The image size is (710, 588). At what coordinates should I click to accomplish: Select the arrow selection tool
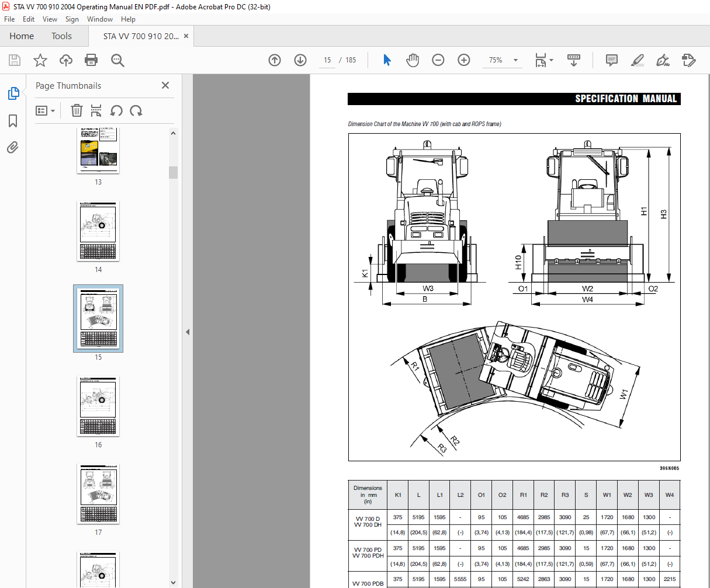point(387,60)
